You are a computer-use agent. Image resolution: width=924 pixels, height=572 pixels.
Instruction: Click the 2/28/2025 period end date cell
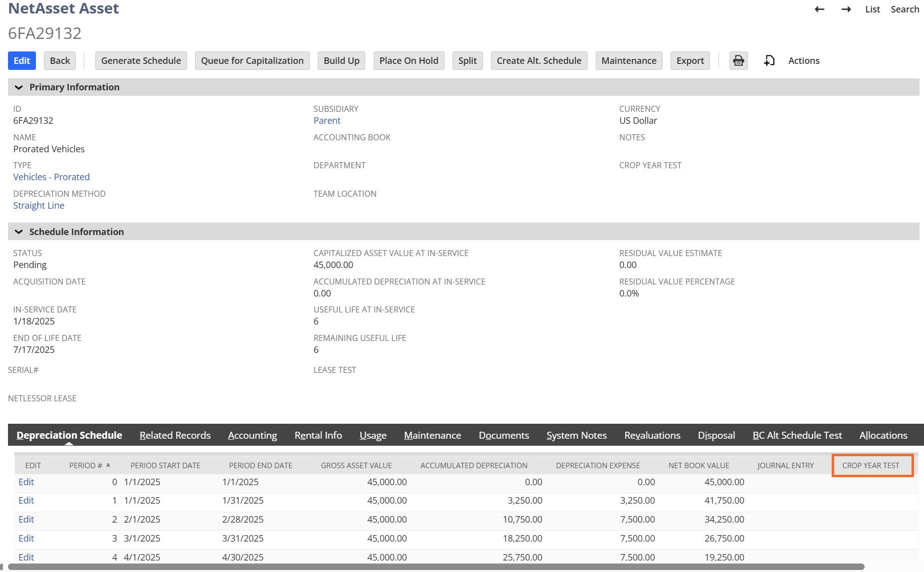[x=243, y=520]
